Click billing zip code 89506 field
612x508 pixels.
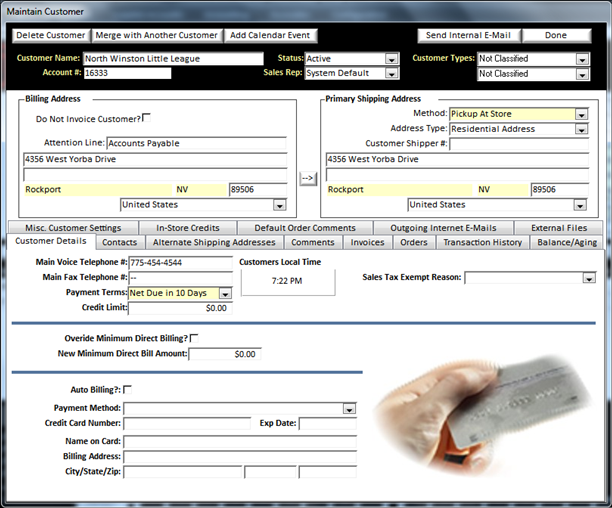[x=258, y=190]
